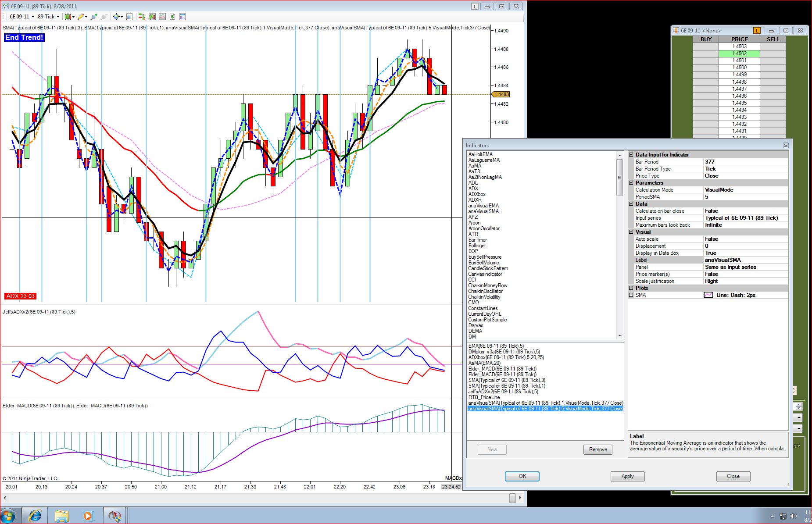The image size is (812, 524).
Task: Switch to NinjaTrader in the taskbar
Action: pos(114,516)
